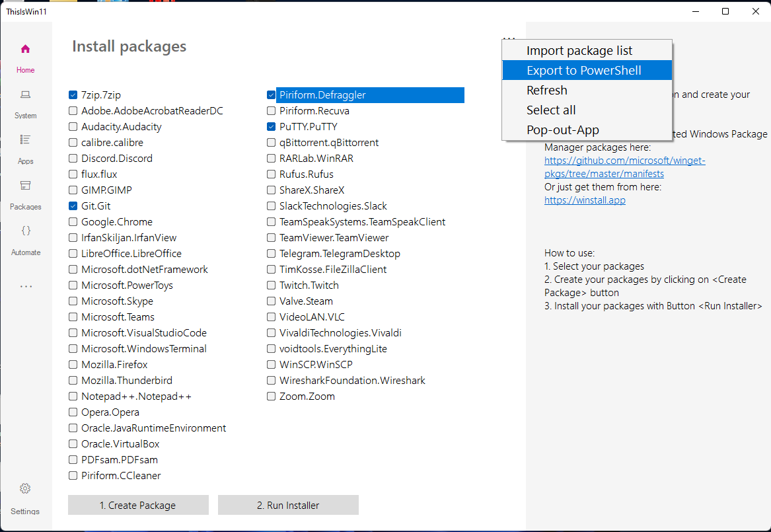This screenshot has height=532, width=771.
Task: Check Twitch.Twitch package
Action: [271, 285]
